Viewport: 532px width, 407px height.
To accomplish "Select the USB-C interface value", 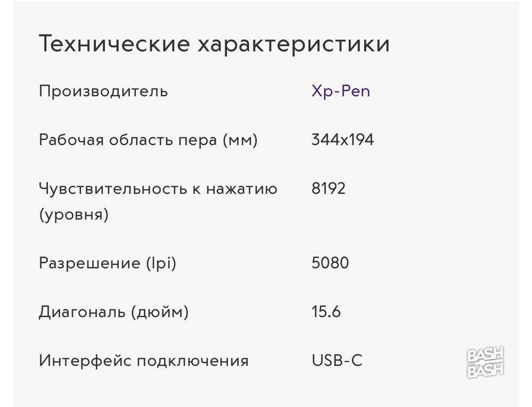I will pos(337,361).
